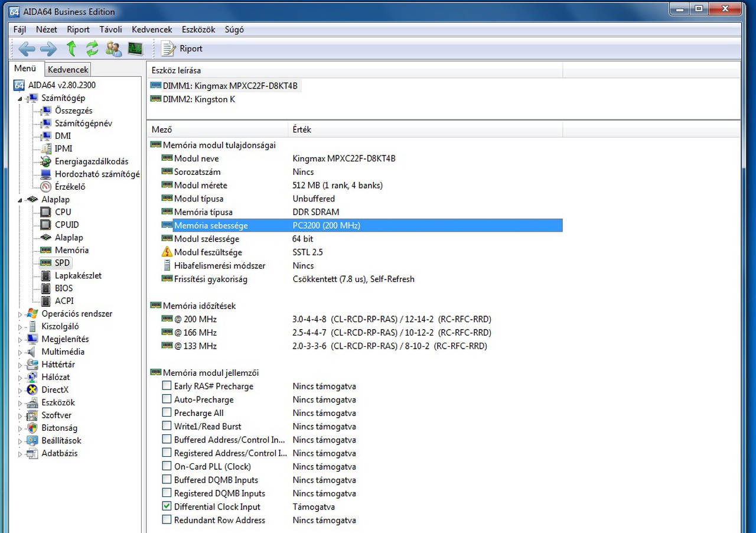Select the ACPI tree icon

46,301
